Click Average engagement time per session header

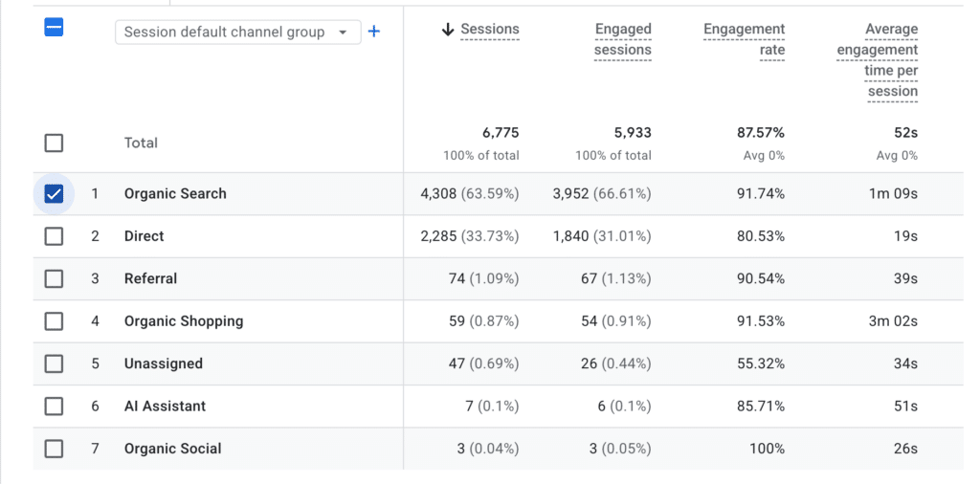click(x=878, y=60)
